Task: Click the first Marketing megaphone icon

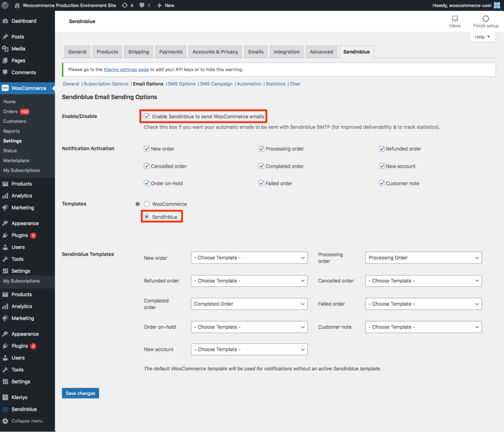Action: coord(5,208)
